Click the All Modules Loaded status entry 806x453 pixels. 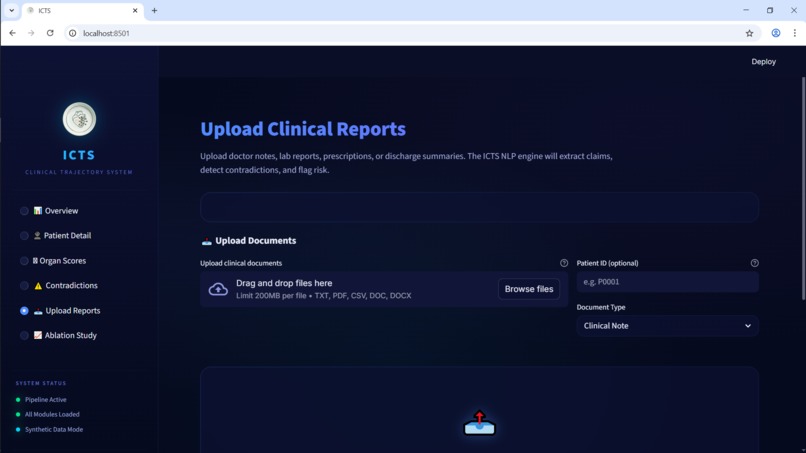(47, 414)
